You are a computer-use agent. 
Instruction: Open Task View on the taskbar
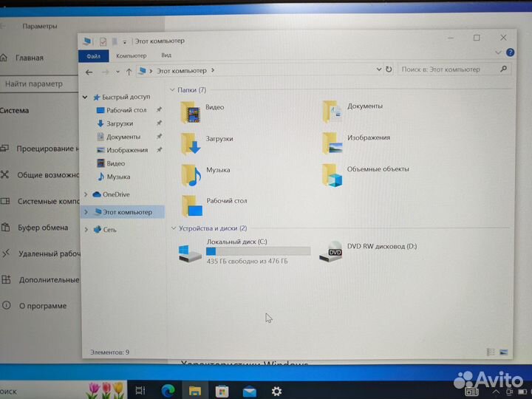pyautogui.click(x=140, y=391)
